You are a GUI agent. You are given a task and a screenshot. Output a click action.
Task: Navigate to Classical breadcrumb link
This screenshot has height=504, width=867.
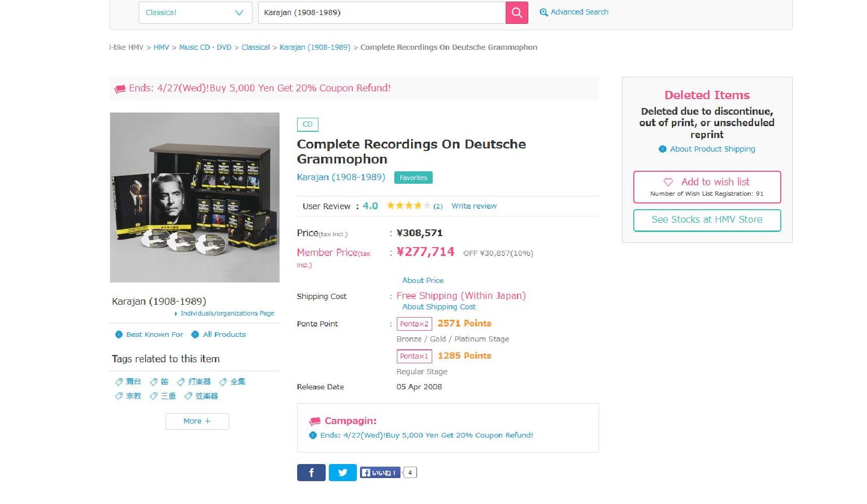point(256,47)
